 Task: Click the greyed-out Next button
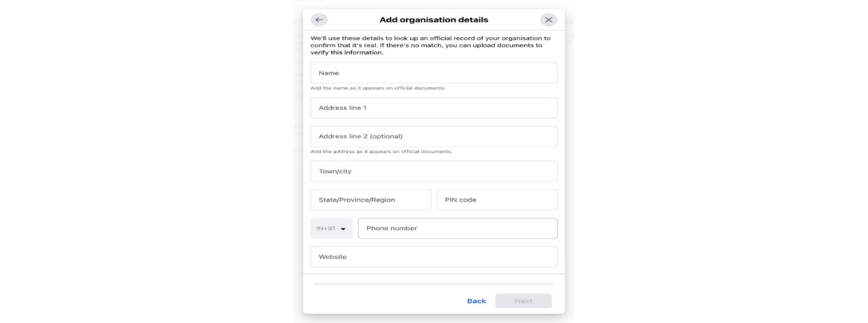[523, 301]
